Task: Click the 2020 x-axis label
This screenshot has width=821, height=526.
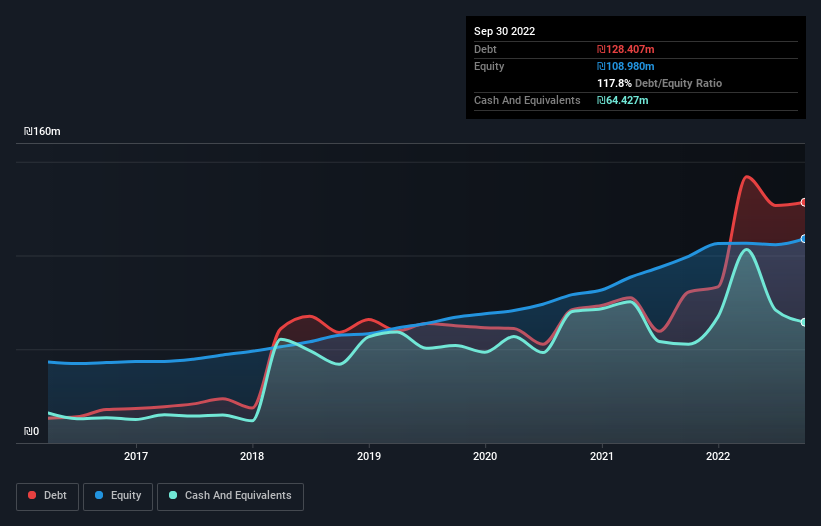Action: [485, 456]
